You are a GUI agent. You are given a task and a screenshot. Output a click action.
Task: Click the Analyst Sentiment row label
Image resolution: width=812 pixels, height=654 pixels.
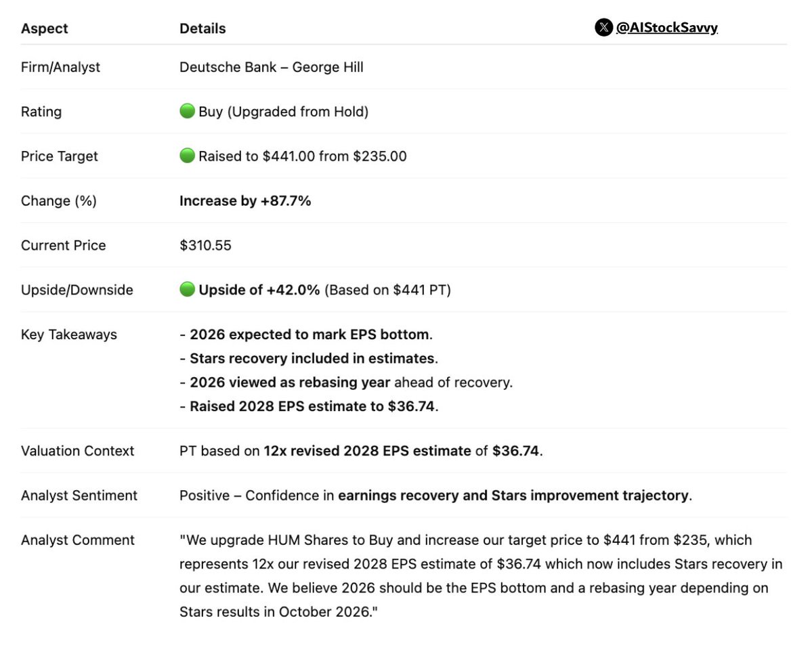[79, 496]
